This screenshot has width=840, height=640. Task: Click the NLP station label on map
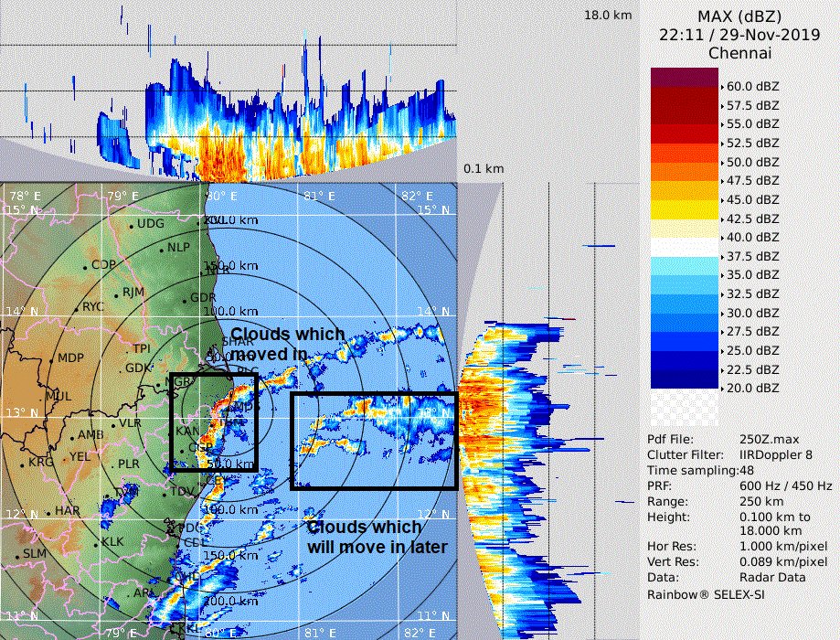pos(178,247)
